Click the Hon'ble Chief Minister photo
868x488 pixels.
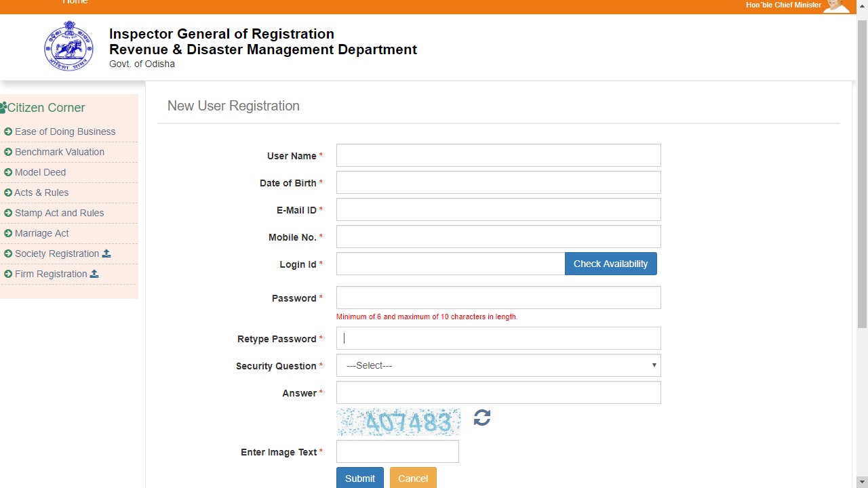point(837,7)
